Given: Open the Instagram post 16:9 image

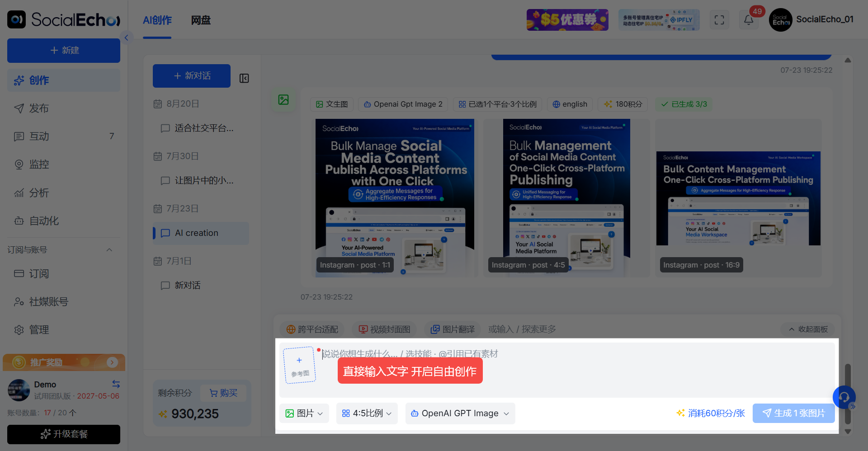Looking at the screenshot, I should click(738, 198).
